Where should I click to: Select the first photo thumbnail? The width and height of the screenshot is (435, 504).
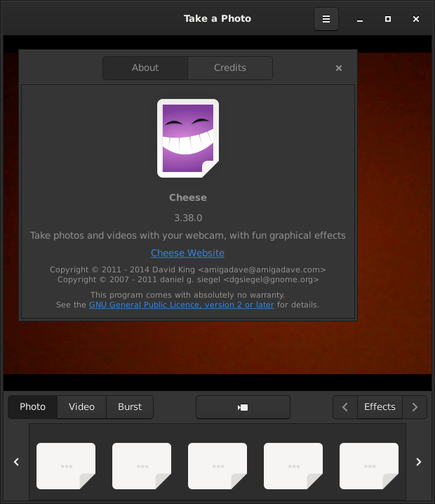(x=66, y=465)
